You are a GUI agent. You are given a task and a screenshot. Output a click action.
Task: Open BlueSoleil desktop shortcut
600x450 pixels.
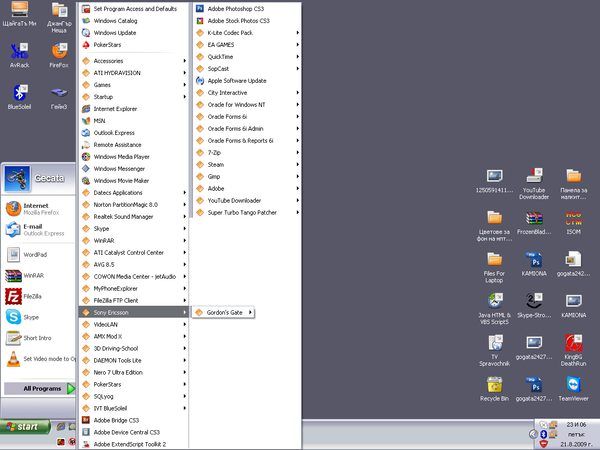tap(20, 97)
